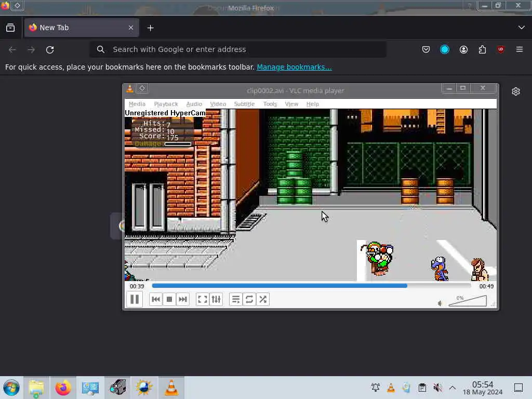Open the clock showing 05:54
532x399 pixels.
(483, 388)
